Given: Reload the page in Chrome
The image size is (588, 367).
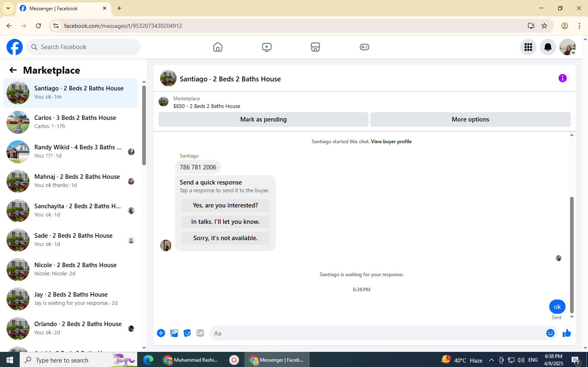Looking at the screenshot, I should (38, 26).
